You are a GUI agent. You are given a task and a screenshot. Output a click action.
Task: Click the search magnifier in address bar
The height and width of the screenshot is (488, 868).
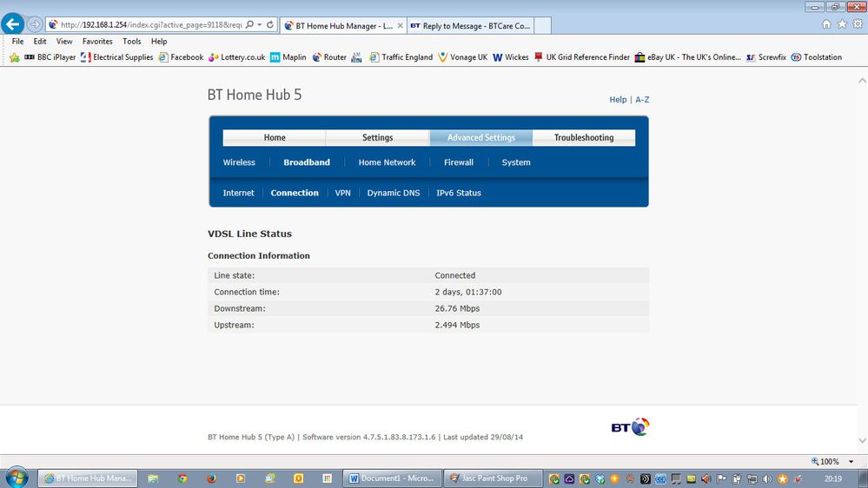click(249, 25)
